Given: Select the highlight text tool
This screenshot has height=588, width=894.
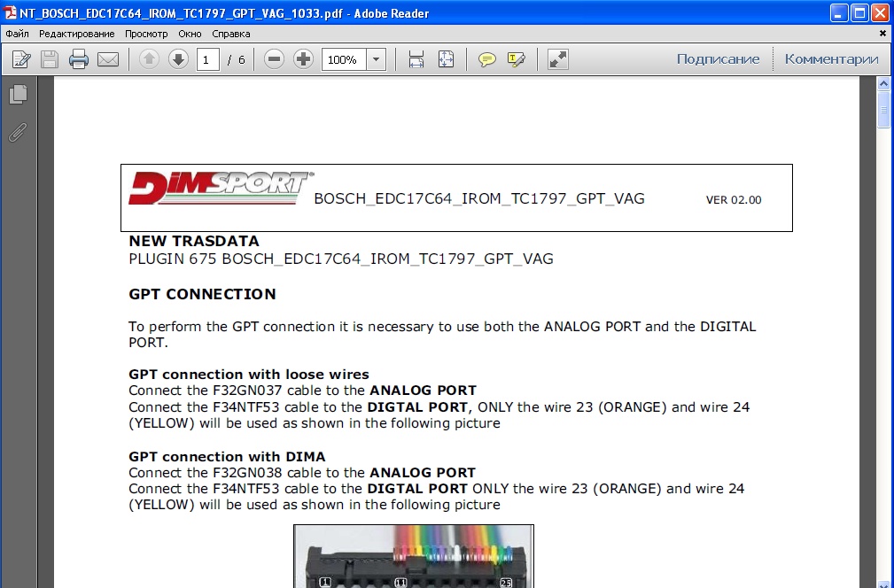Looking at the screenshot, I should [516, 59].
